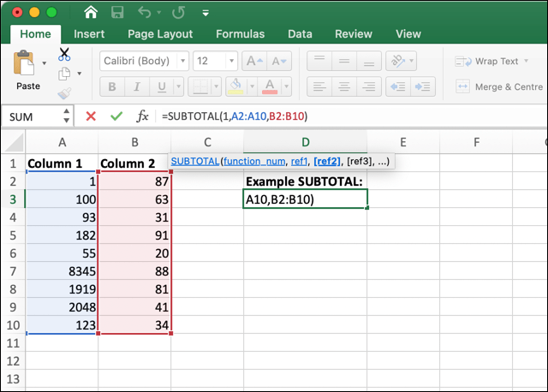This screenshot has height=392, width=548.
Task: Open the Data ribbon tab
Action: click(x=300, y=34)
